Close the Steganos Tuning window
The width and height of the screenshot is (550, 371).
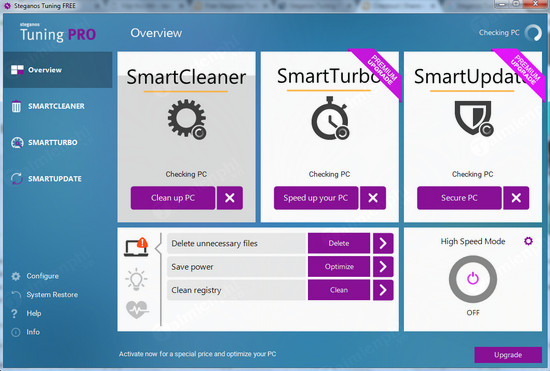pyautogui.click(x=536, y=4)
